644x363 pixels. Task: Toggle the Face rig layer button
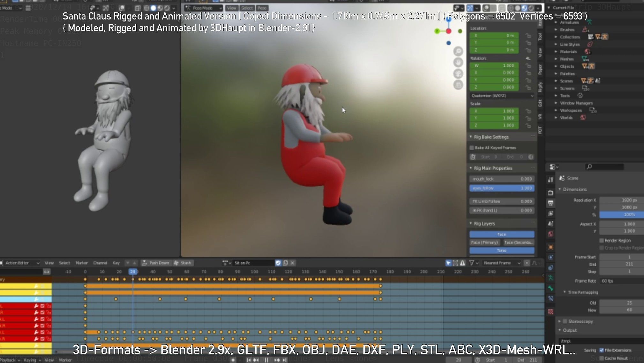point(502,234)
